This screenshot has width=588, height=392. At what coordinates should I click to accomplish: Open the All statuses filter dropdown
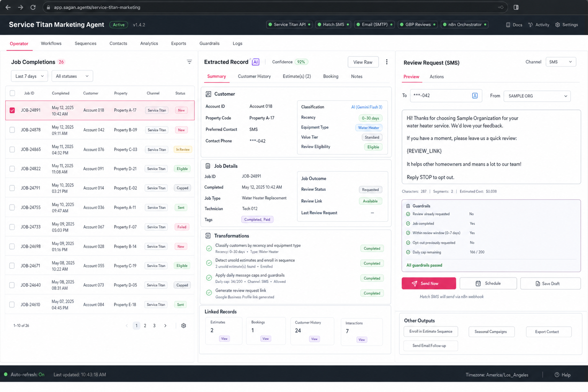pos(72,76)
